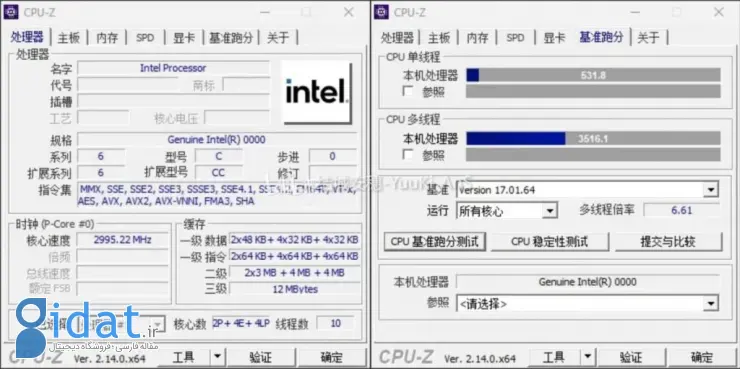Click the Intel logo in processor panel
Image resolution: width=740 pixels, height=369 pixels.
pos(317,92)
